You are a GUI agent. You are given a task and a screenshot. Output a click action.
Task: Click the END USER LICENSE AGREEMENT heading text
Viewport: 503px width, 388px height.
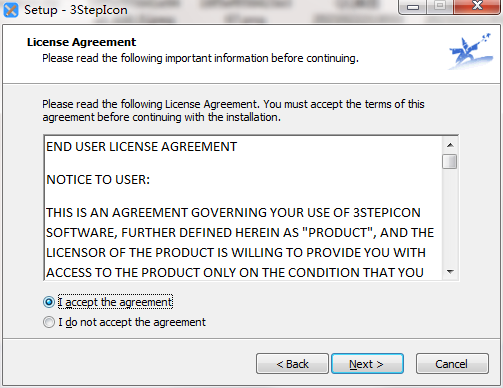[x=142, y=147]
